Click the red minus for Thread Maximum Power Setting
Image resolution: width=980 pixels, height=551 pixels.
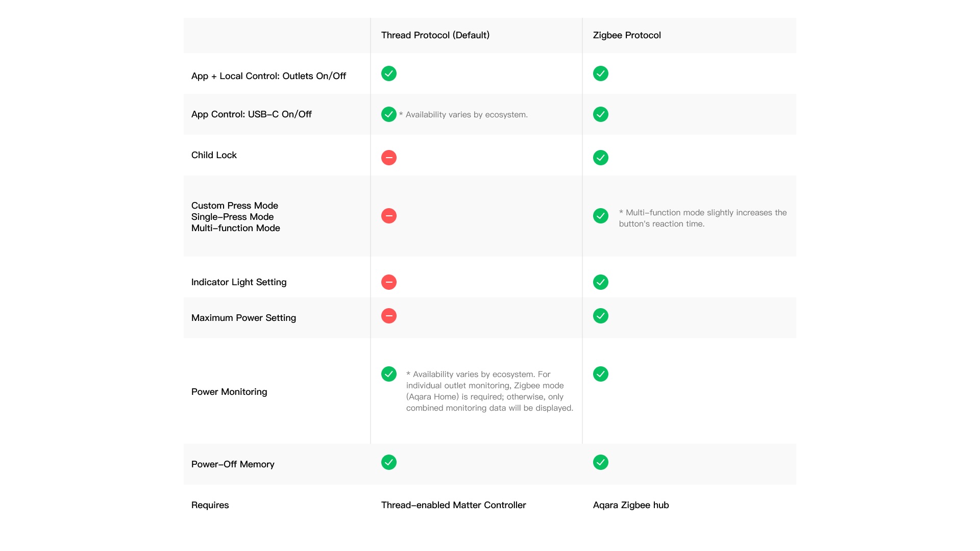tap(388, 316)
